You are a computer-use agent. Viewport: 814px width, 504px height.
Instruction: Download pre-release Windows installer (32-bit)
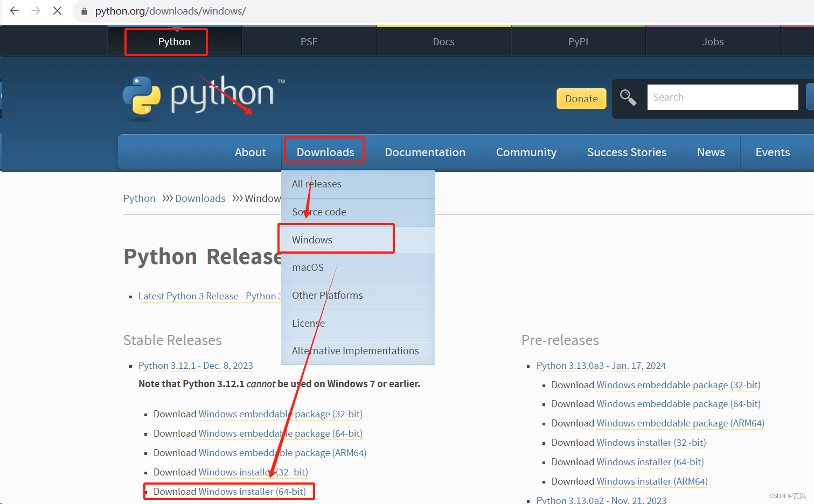click(x=651, y=443)
